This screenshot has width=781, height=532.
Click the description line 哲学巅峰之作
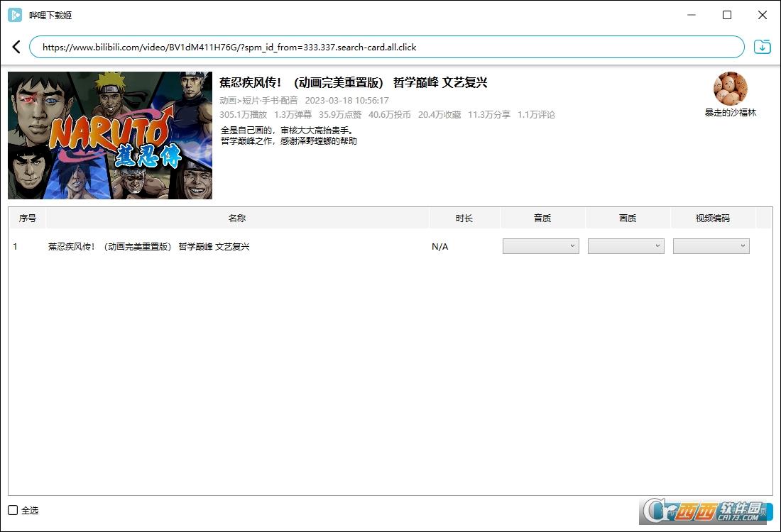tap(289, 141)
